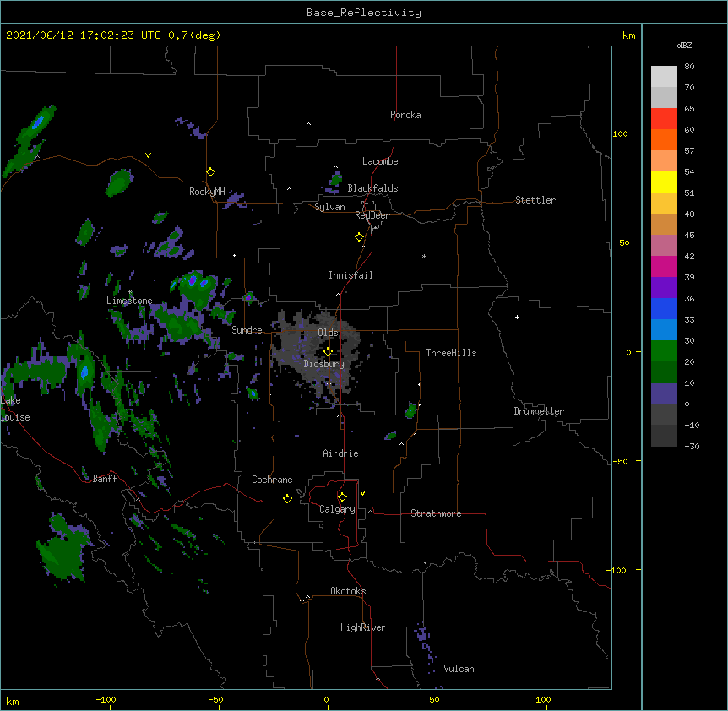
Task: Click the Drumheller label
Action: click(539, 411)
